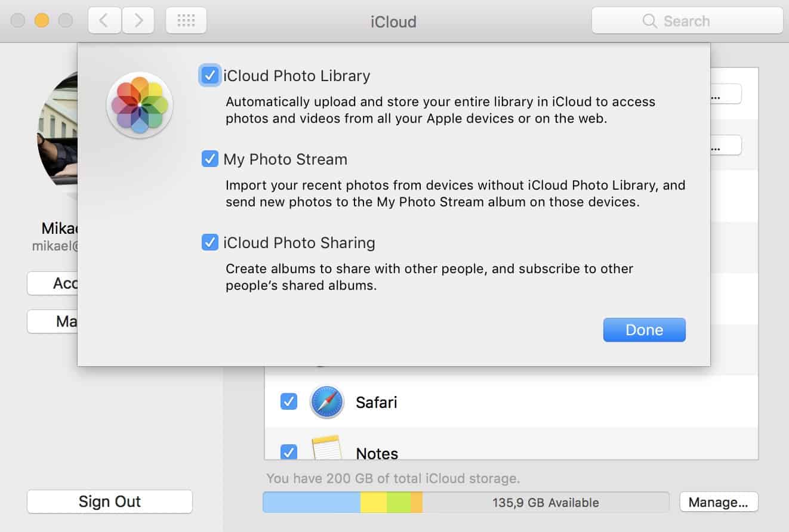Viewport: 789px width, 532px height.
Task: Toggle the Notes checkbox in the list
Action: pyautogui.click(x=289, y=452)
